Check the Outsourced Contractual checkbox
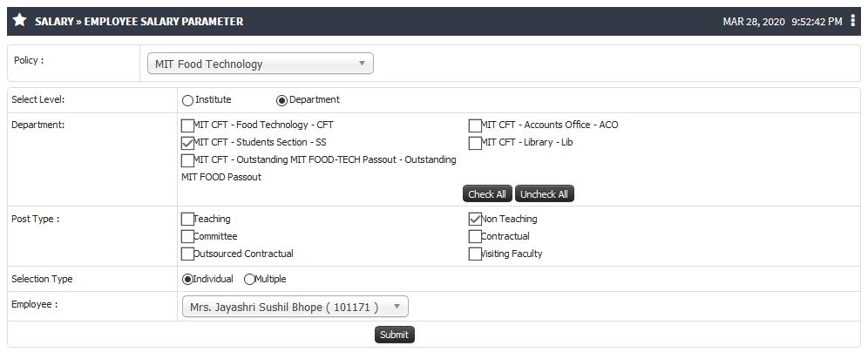Viewport: 868px width, 352px height. point(187,254)
